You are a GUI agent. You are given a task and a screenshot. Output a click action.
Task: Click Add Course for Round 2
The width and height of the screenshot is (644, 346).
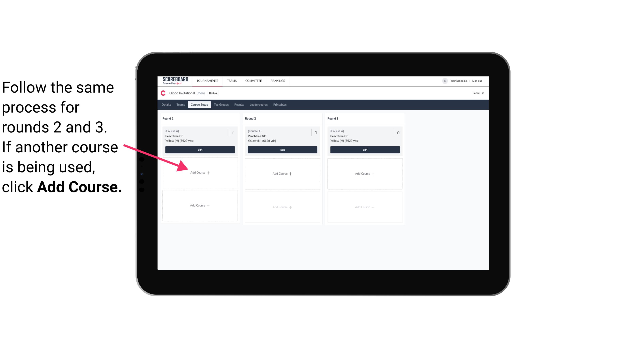pos(282,173)
